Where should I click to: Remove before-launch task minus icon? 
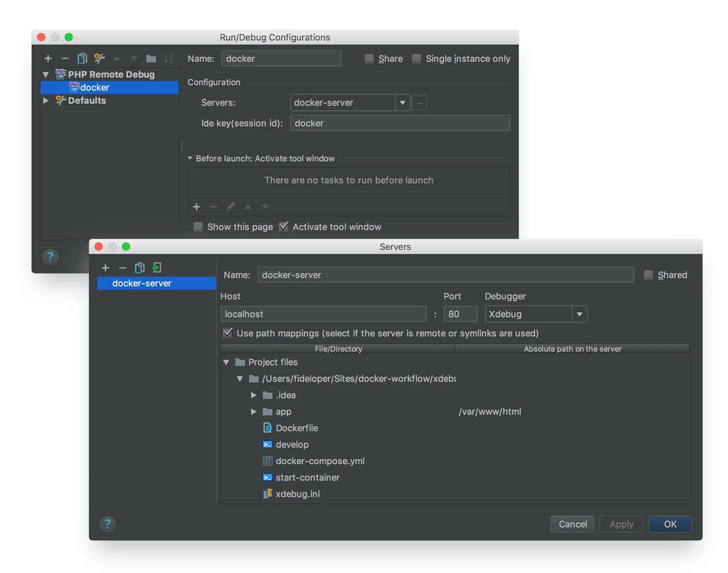214,207
